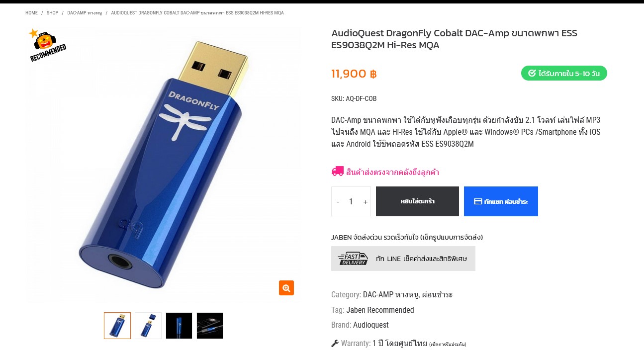644x355 pixels.
Task: Add product to cart with dark button
Action: (x=417, y=201)
